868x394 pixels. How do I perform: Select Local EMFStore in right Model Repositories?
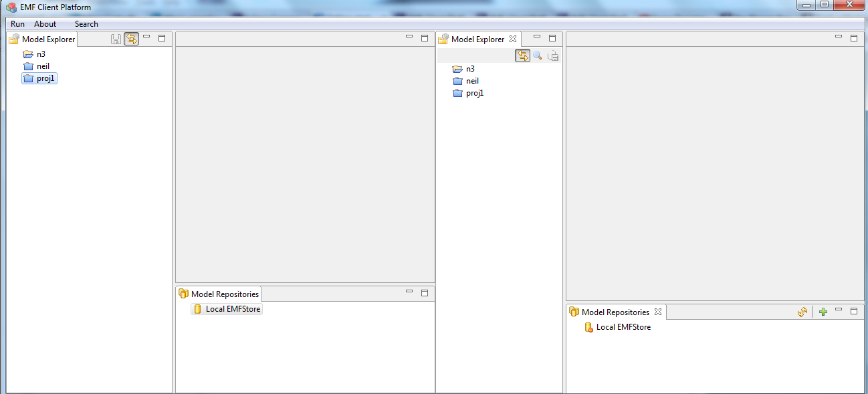pyautogui.click(x=617, y=327)
